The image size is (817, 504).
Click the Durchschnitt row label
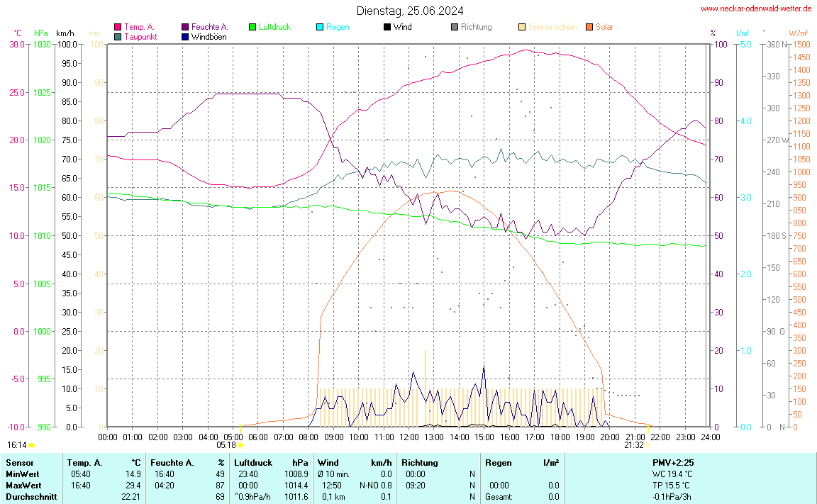30,497
